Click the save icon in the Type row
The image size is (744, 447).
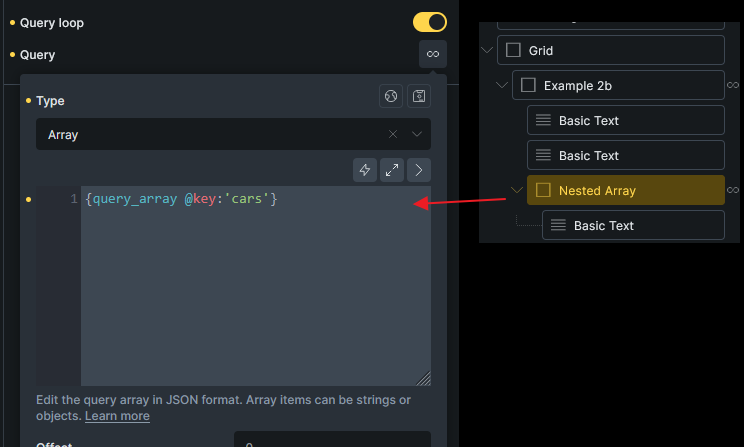pyautogui.click(x=419, y=97)
